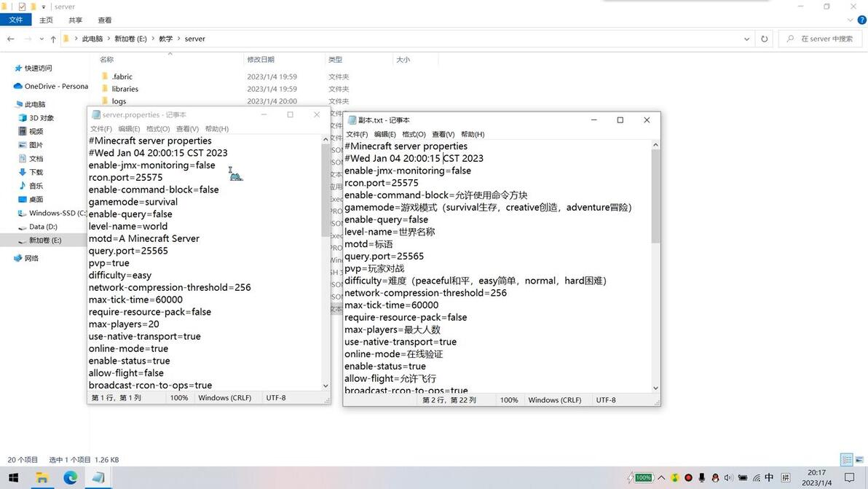
Task: Go up one folder level in Explorer
Action: coord(53,39)
